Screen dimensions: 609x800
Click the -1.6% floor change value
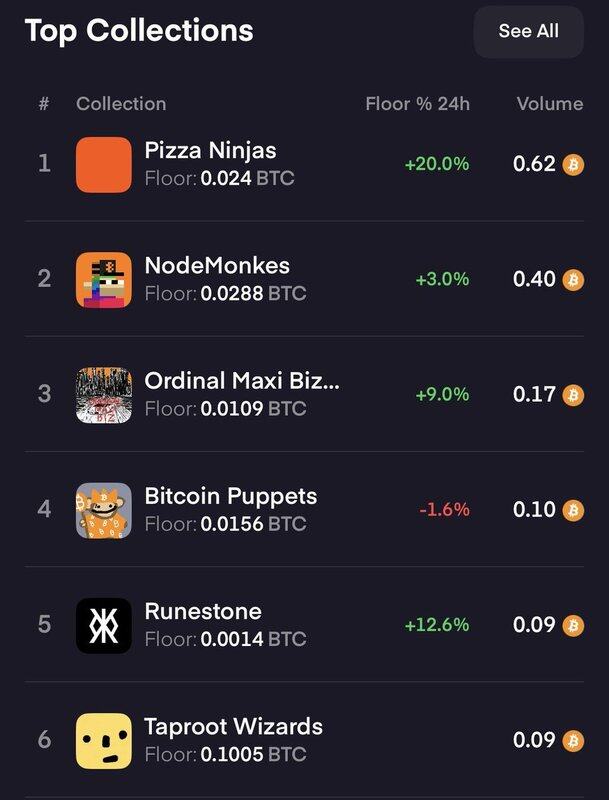444,510
